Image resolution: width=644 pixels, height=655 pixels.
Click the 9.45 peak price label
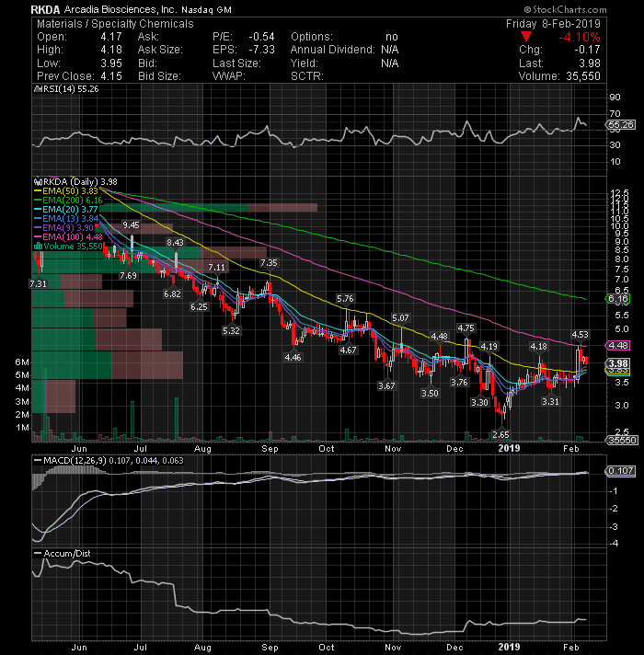pos(131,225)
